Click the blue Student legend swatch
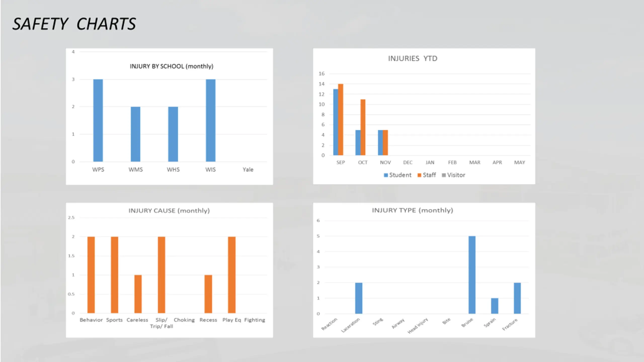 [x=386, y=175]
